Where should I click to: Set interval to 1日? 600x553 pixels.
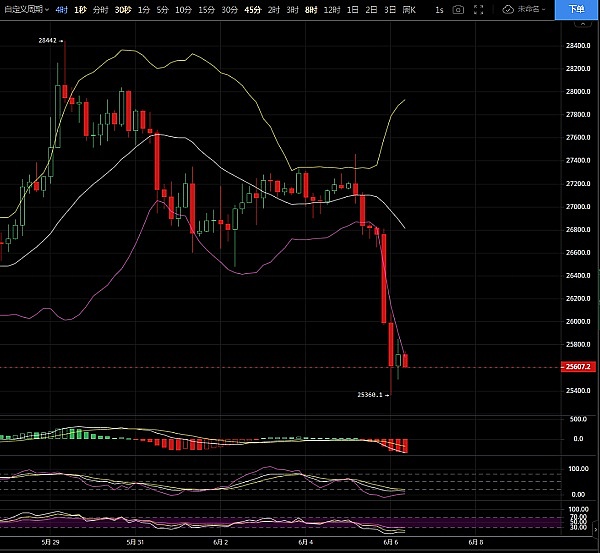coord(351,9)
